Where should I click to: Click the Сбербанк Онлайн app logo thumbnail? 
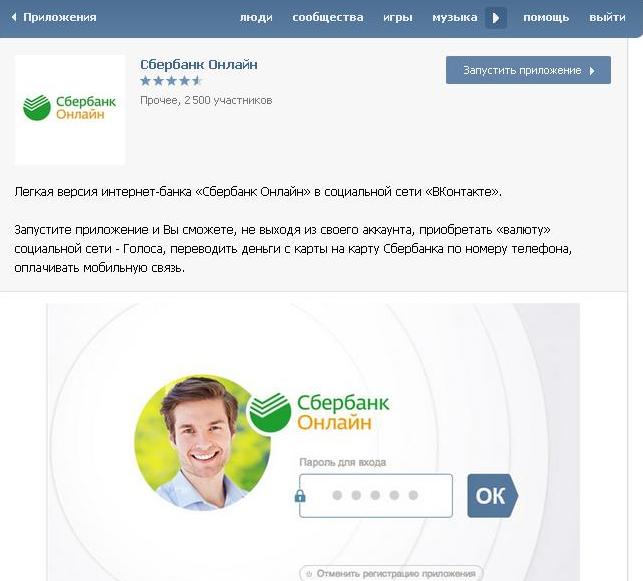[x=70, y=110]
